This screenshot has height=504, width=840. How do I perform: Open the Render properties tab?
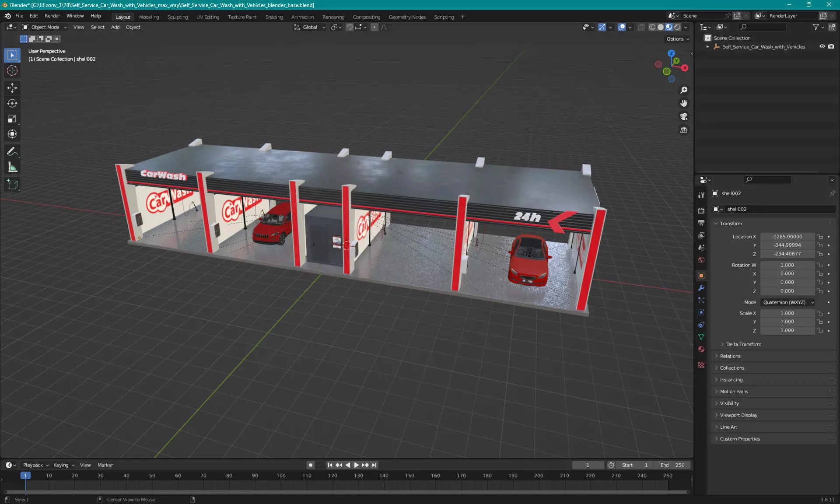coord(701,210)
